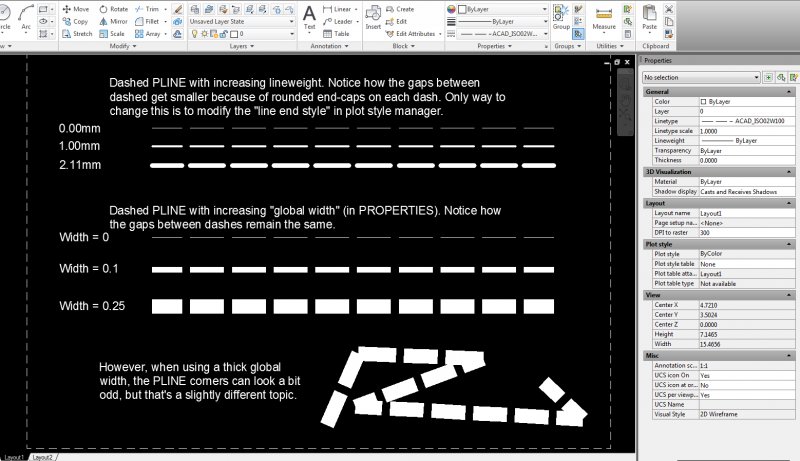Screen dimensions: 800x461
Task: Click the Layout name field Layout1
Action: [746, 213]
